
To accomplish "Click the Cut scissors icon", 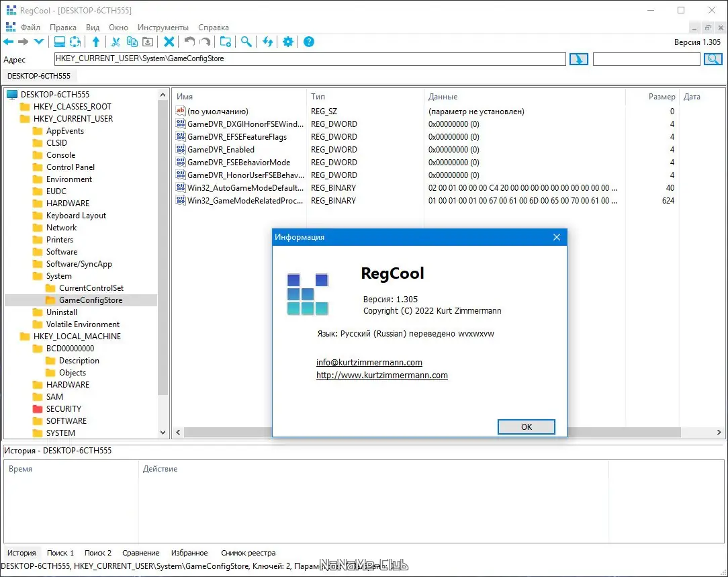I will point(116,42).
